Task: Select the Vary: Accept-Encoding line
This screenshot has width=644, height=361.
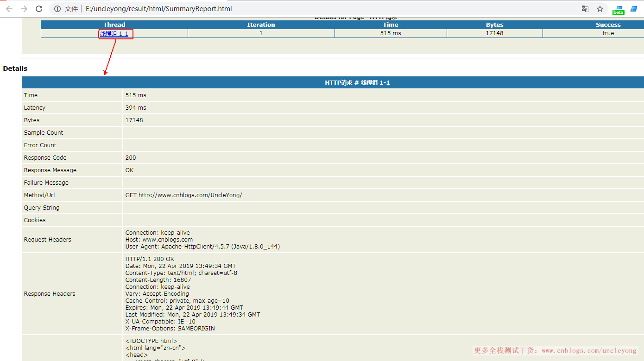Action: pyautogui.click(x=157, y=293)
